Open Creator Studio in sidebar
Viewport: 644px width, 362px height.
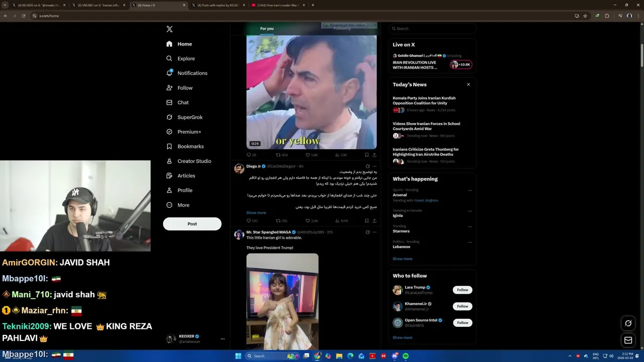[189, 161]
